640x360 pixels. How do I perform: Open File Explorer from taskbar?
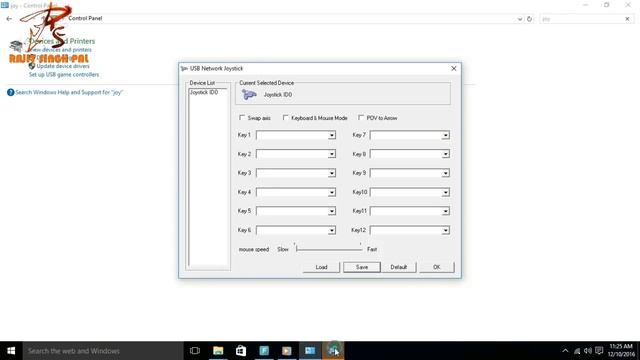(218, 351)
